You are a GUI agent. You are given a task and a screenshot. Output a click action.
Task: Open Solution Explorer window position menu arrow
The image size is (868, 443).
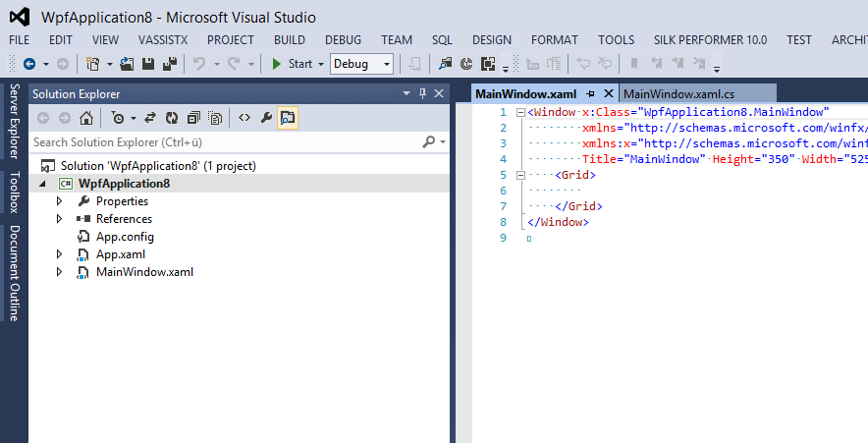pyautogui.click(x=407, y=93)
